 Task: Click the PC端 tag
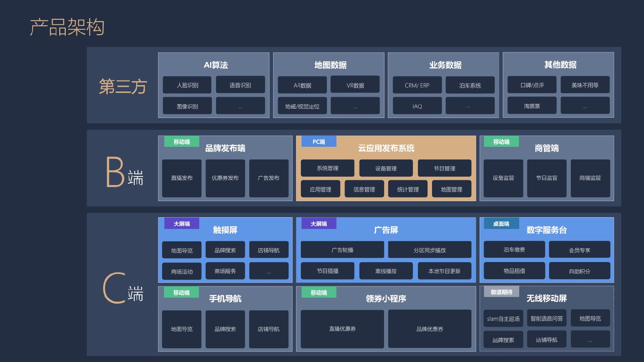coord(319,141)
